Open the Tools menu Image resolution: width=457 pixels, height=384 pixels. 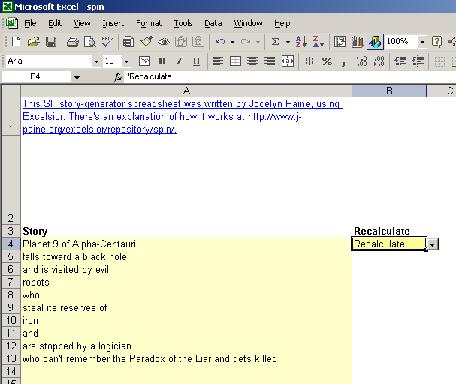(183, 23)
